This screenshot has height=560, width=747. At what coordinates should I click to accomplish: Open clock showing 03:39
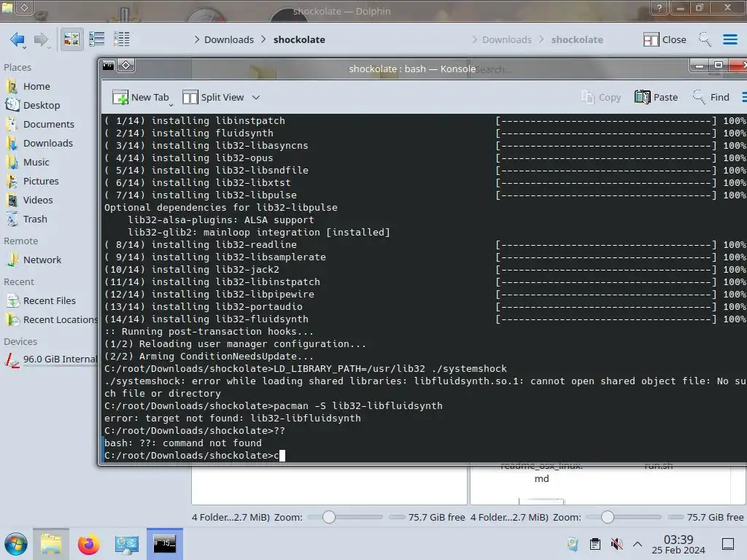tap(678, 544)
